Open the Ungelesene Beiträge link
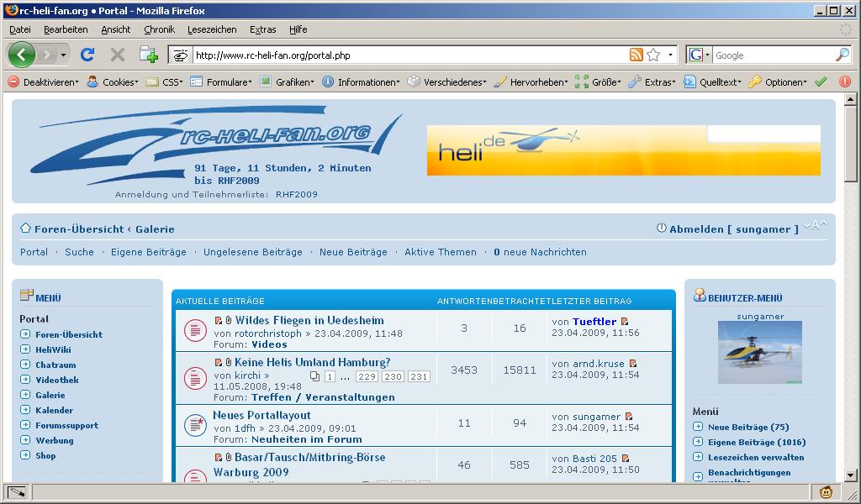This screenshot has width=861, height=504. [253, 252]
